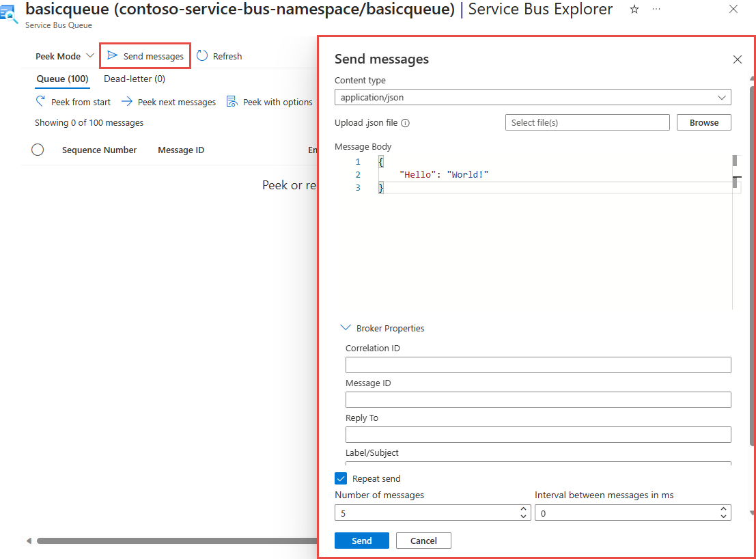Click the Correlation ID input field
Screen dimensions: 756x559
[x=538, y=365]
